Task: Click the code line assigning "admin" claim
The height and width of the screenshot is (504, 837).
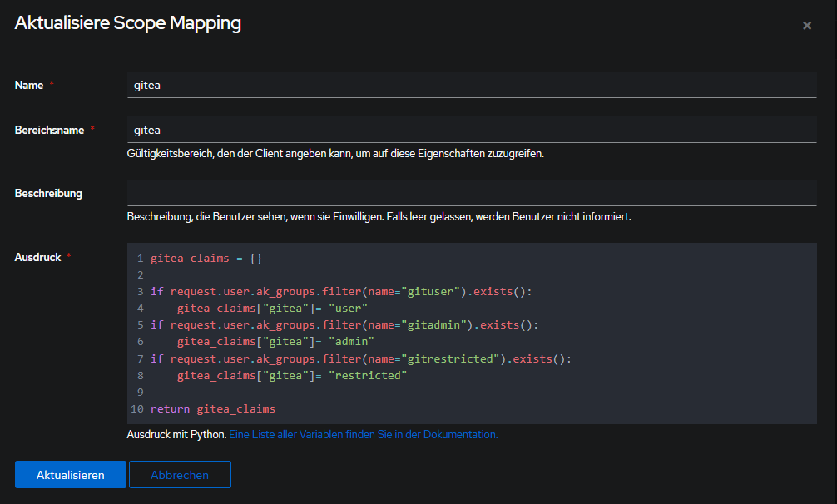Action: [275, 342]
